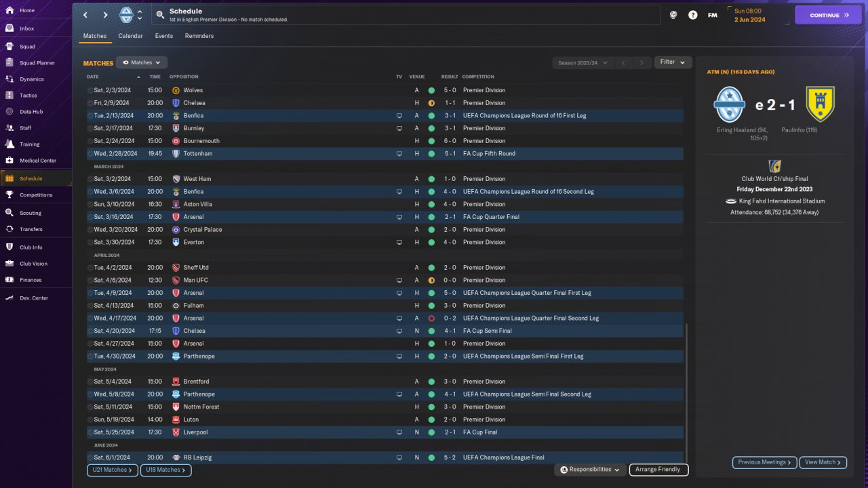Screen dimensions: 868x488
Task: Click the up chevron beside the club badge
Action: (140, 12)
